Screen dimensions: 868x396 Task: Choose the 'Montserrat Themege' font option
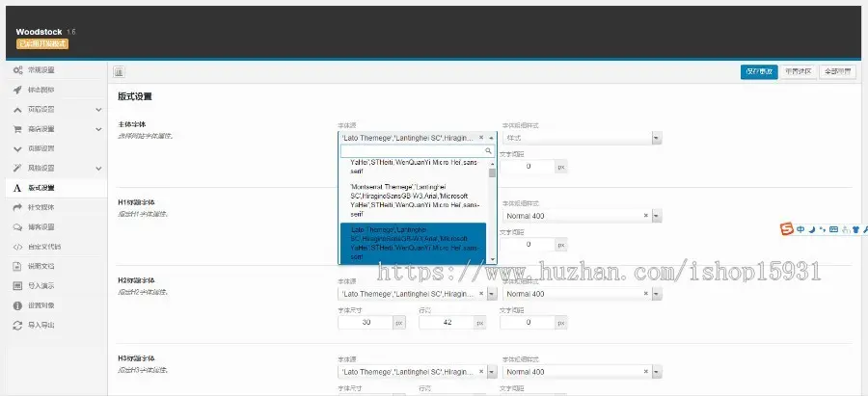pyautogui.click(x=413, y=200)
